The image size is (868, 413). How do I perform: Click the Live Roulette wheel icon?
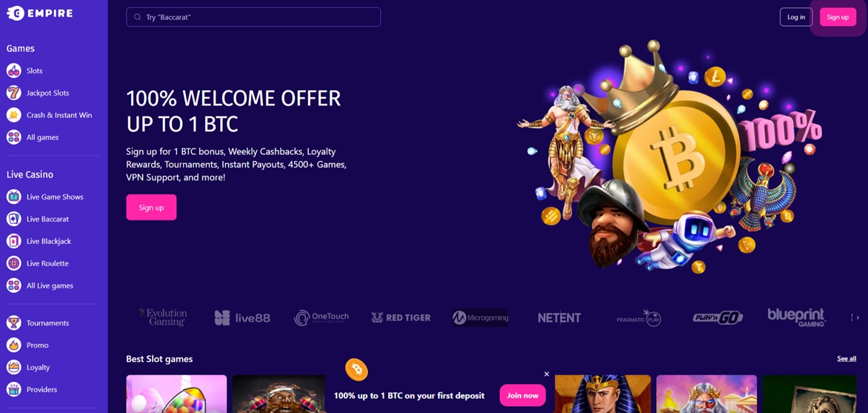[x=14, y=263]
